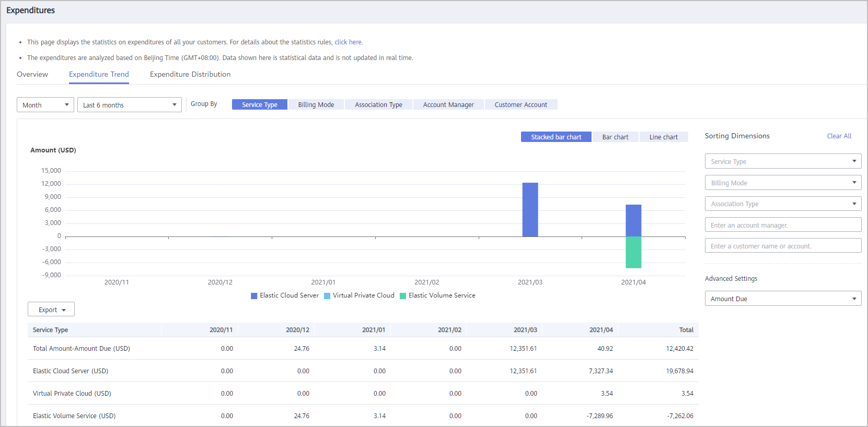Open the Expenditure Distribution tab
Viewport: 868px width, 427px height.
(190, 74)
